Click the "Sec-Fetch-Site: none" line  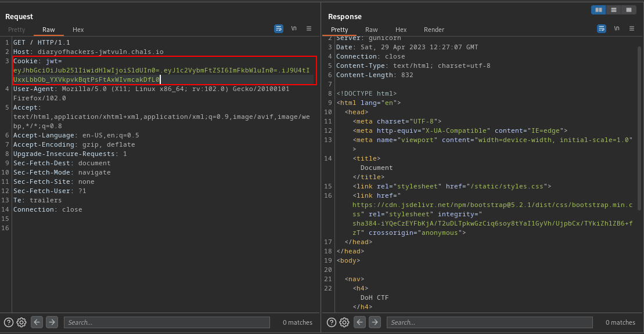click(x=54, y=181)
